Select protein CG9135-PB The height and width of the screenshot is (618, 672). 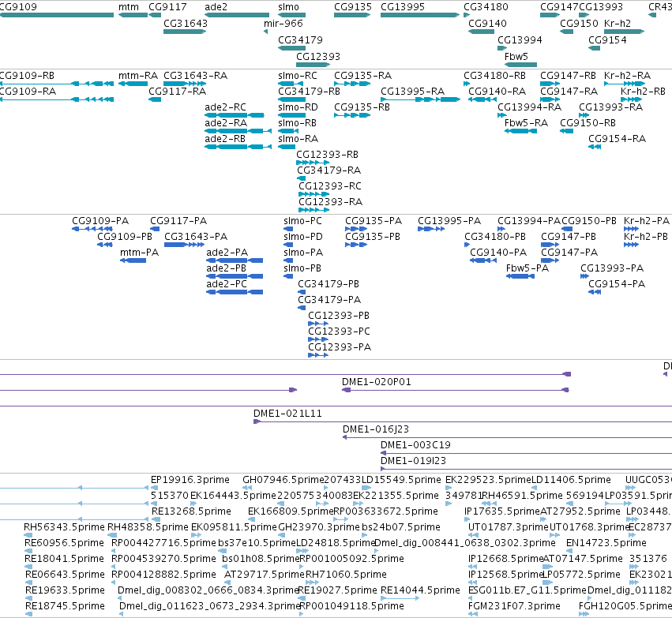[356, 245]
